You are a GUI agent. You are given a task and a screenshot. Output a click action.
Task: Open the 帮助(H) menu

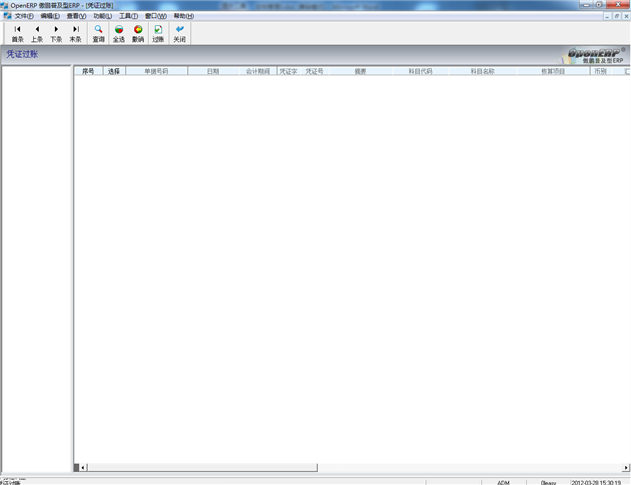click(x=183, y=16)
